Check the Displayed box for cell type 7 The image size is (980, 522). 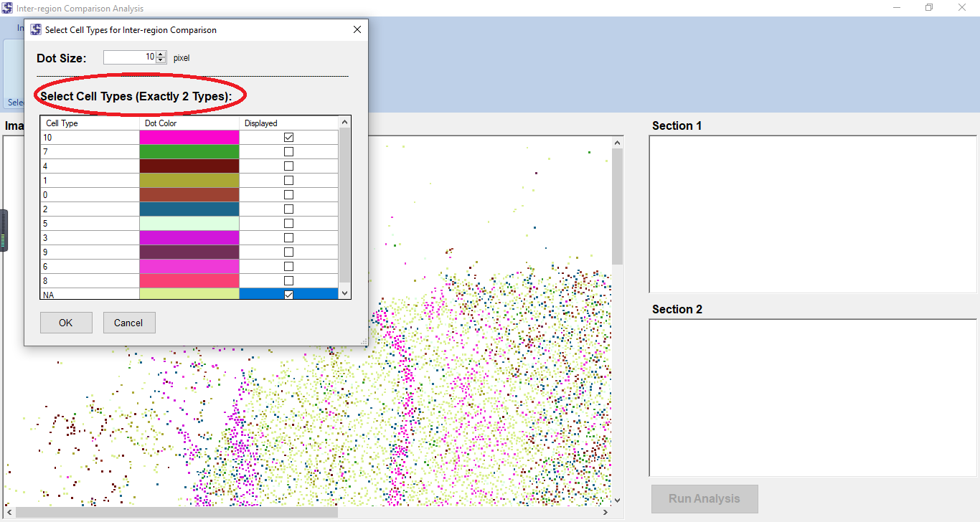click(x=288, y=151)
